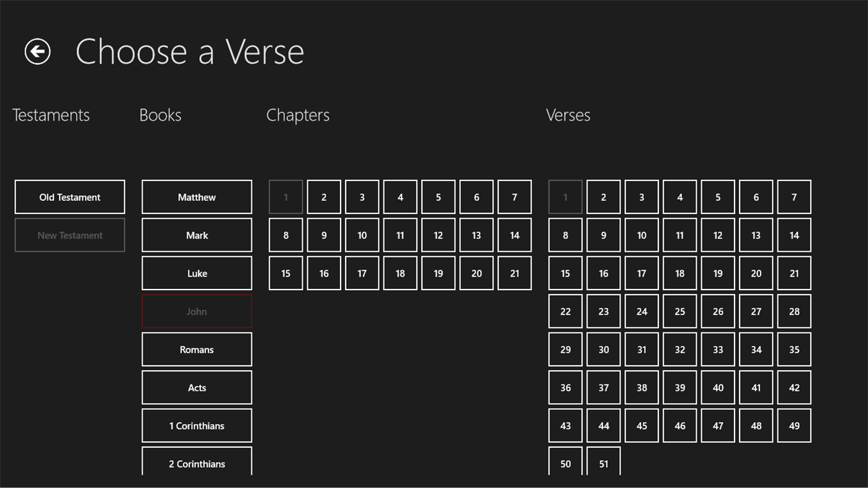The height and width of the screenshot is (488, 868).
Task: Pick verse 7 from the Verses grid
Action: click(794, 197)
